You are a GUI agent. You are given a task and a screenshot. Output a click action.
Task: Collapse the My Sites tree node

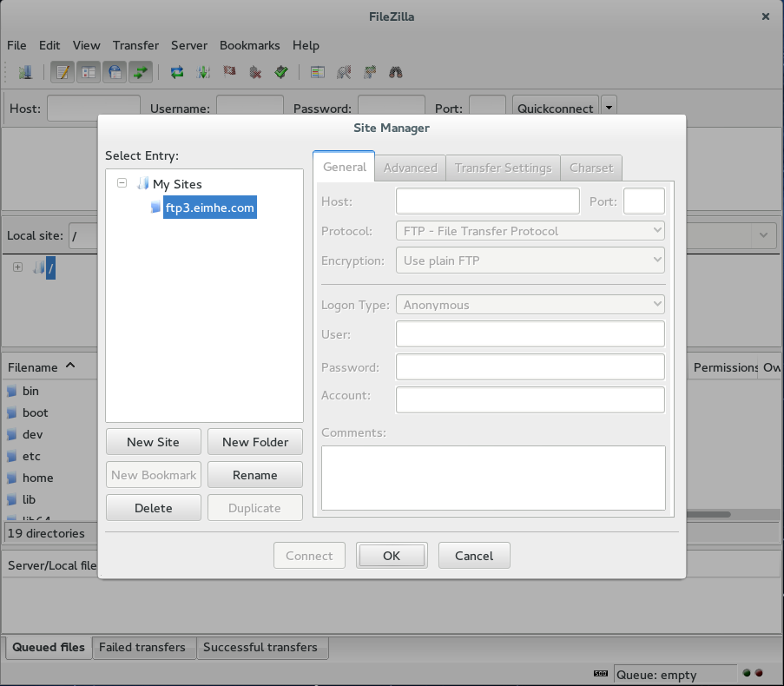tap(122, 183)
